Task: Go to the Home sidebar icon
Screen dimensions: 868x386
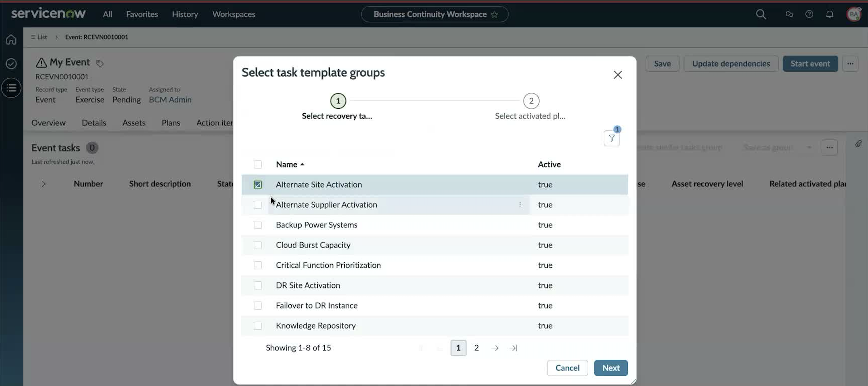Action: [11, 39]
